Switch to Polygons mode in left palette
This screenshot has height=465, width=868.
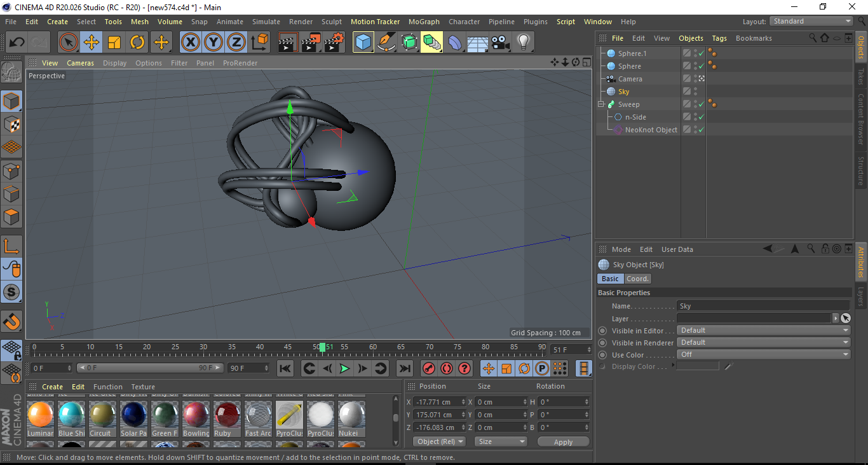tap(11, 217)
